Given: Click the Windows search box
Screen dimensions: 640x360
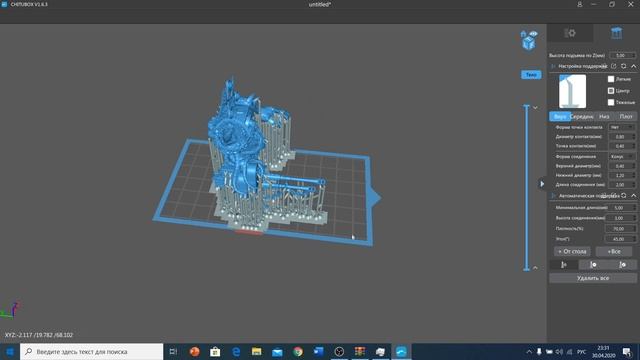Looking at the screenshot, I should pyautogui.click(x=91, y=351).
